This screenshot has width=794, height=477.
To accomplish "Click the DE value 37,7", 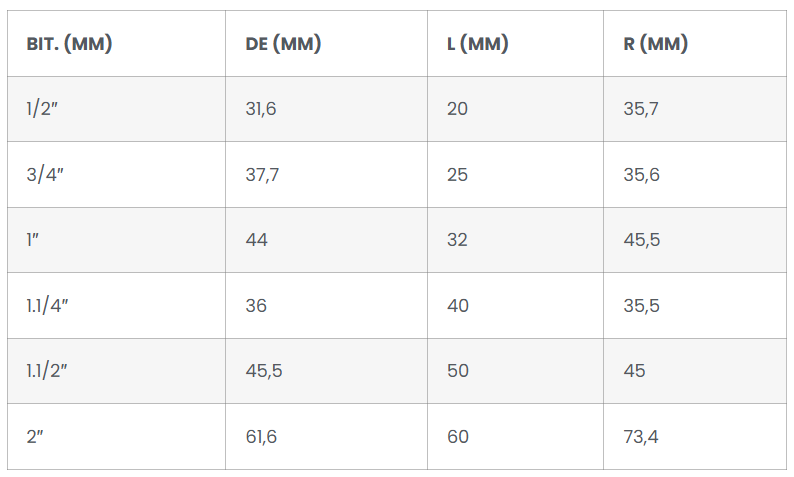I will point(262,175).
